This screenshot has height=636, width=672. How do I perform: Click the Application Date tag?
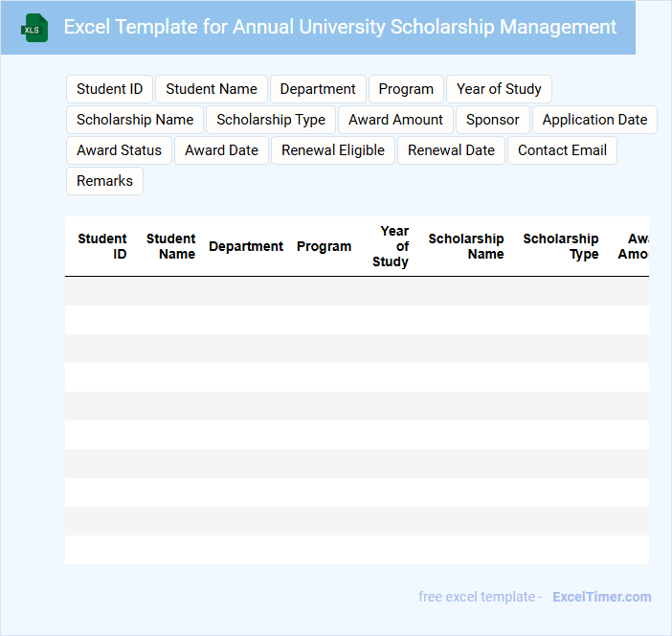(x=594, y=120)
